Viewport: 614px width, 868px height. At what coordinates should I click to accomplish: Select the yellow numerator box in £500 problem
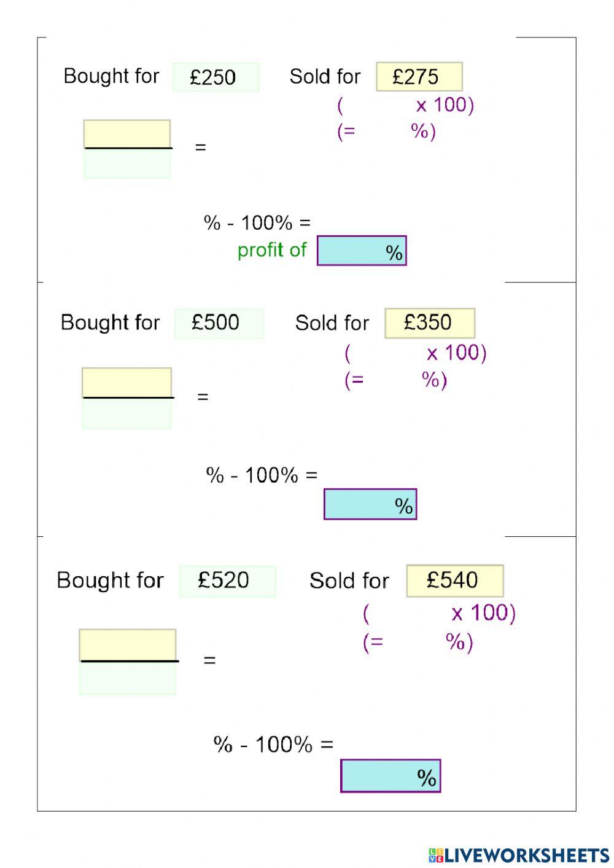click(127, 382)
